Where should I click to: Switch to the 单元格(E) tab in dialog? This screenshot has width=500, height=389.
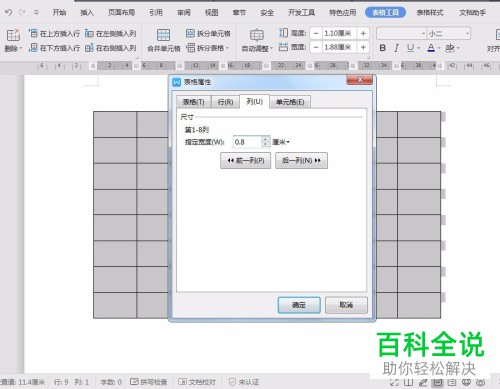[290, 102]
